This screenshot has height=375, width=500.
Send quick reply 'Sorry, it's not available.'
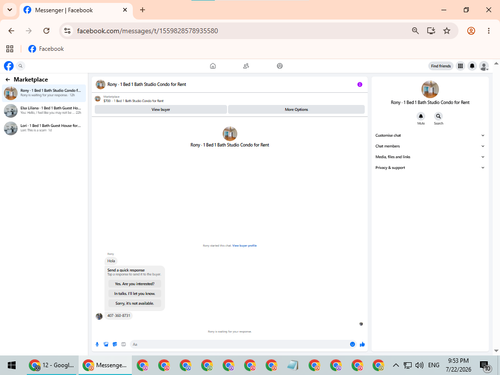point(134,303)
